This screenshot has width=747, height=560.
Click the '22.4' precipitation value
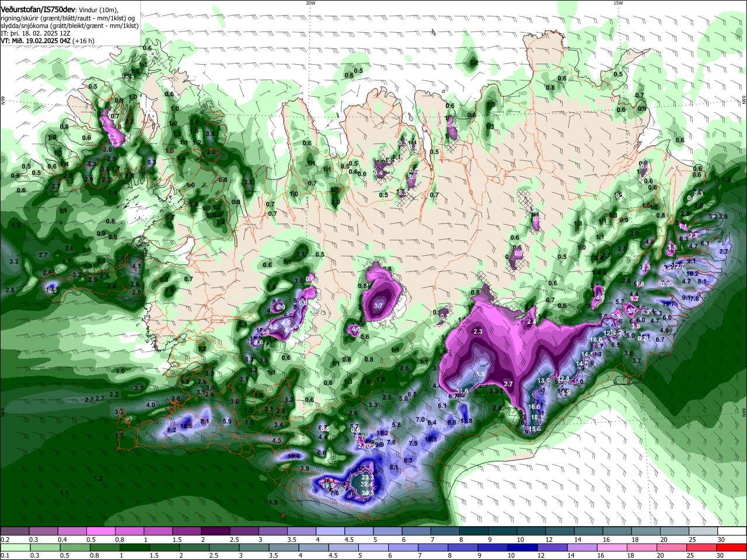tap(366, 485)
